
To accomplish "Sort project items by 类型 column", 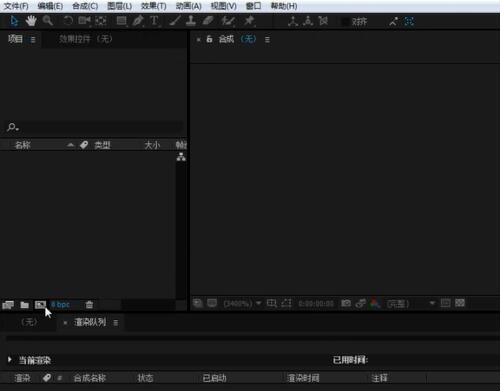I will click(102, 145).
